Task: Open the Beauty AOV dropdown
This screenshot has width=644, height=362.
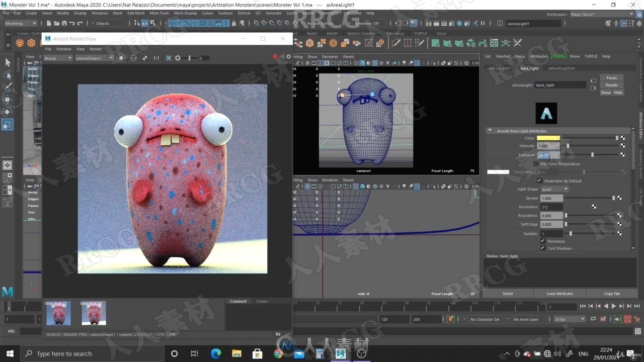Action: [x=58, y=58]
